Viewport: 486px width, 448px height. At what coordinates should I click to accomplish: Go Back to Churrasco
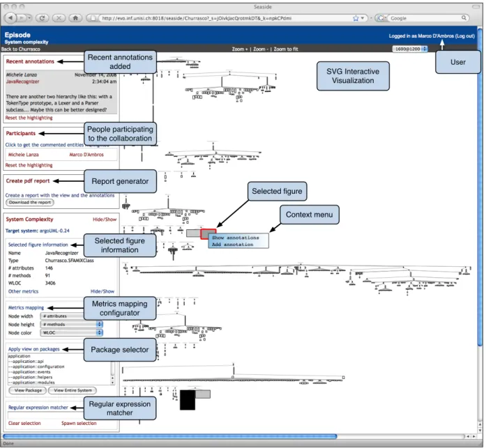click(20, 49)
